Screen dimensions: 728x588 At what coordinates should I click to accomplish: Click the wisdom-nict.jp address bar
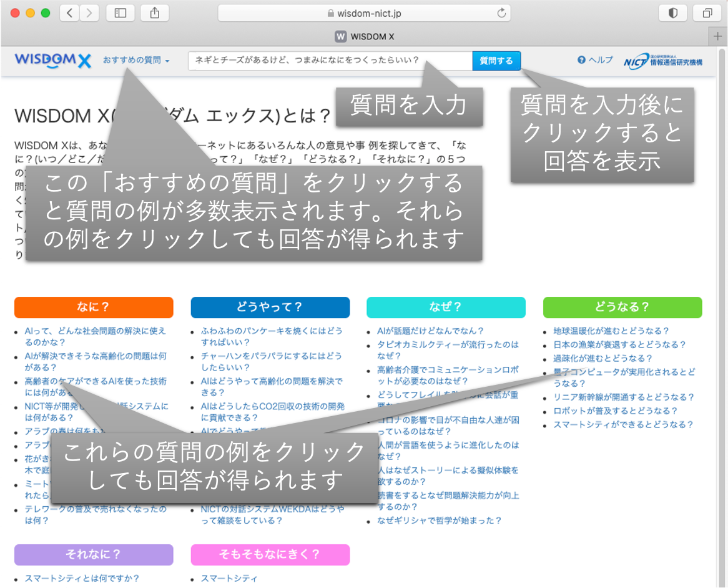pyautogui.click(x=364, y=13)
